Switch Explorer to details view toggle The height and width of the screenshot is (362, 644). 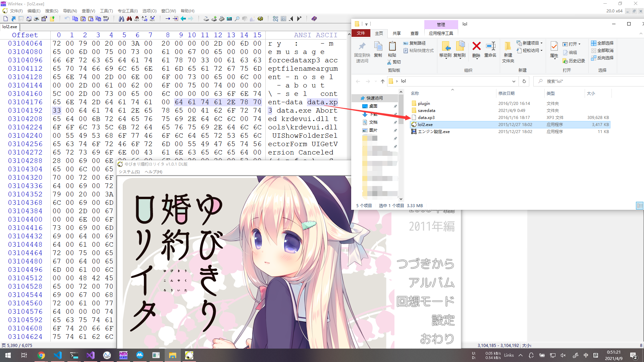tap(640, 205)
